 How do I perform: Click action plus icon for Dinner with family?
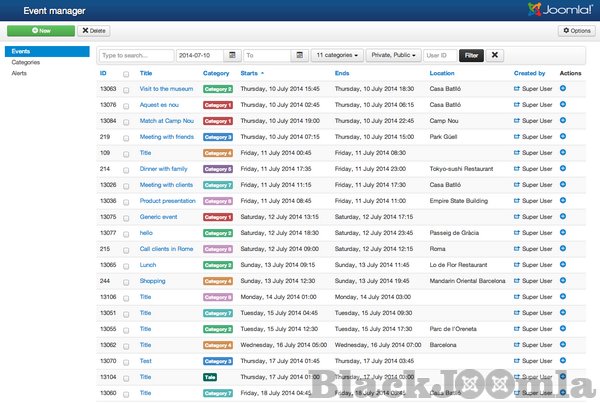pyautogui.click(x=564, y=169)
